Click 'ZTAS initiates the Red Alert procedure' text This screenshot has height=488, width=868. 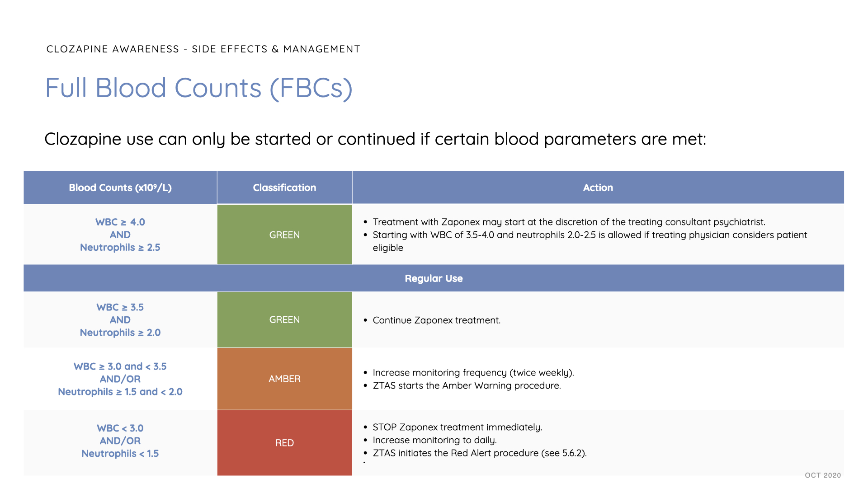[479, 453]
